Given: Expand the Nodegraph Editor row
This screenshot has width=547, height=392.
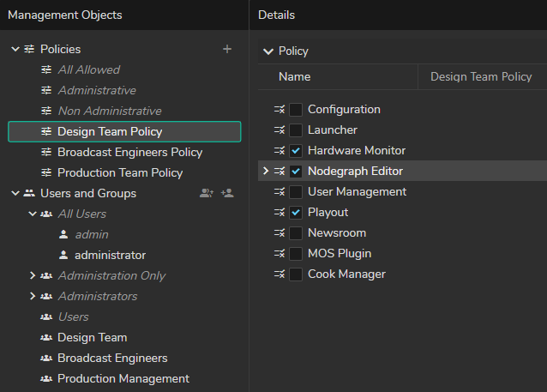Looking at the screenshot, I should [266, 172].
